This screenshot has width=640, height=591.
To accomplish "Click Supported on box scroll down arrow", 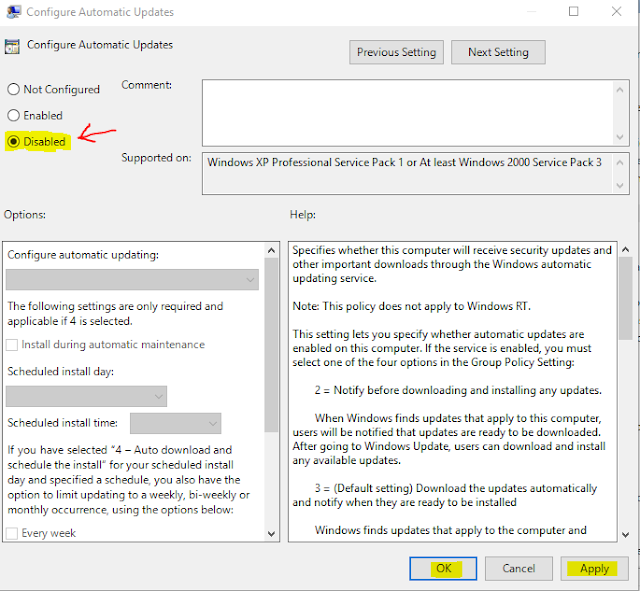I will point(620,185).
